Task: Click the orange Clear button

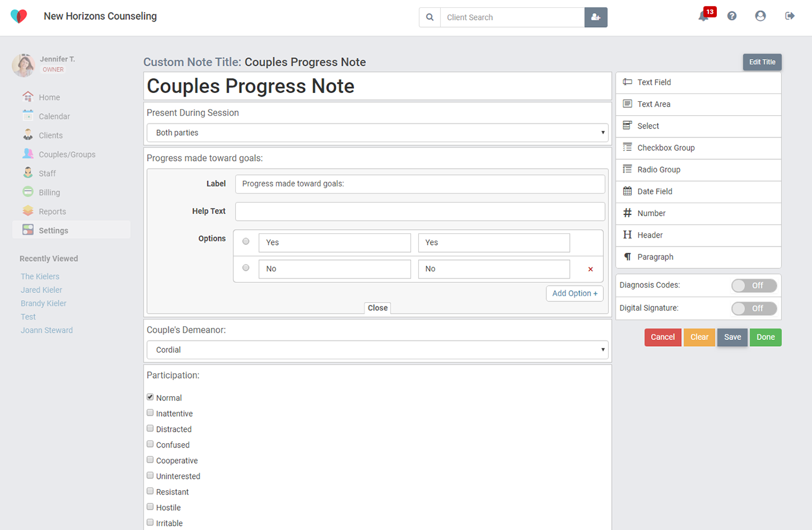Action: (699, 337)
